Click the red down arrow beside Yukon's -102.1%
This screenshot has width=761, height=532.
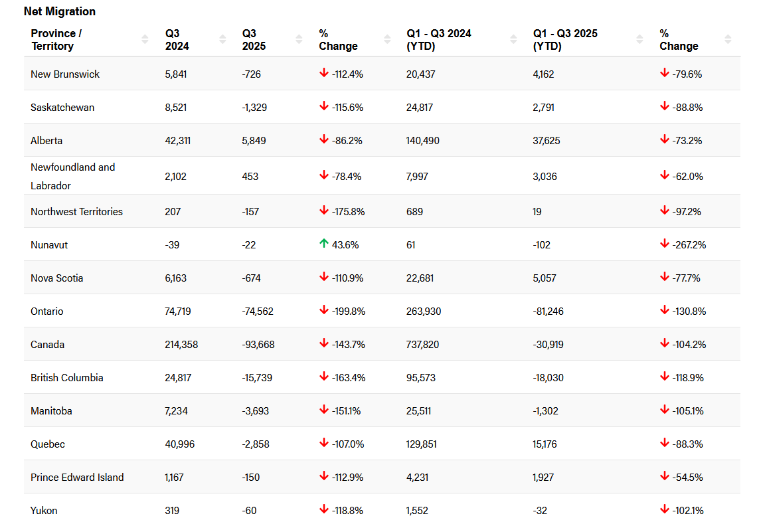pos(664,510)
